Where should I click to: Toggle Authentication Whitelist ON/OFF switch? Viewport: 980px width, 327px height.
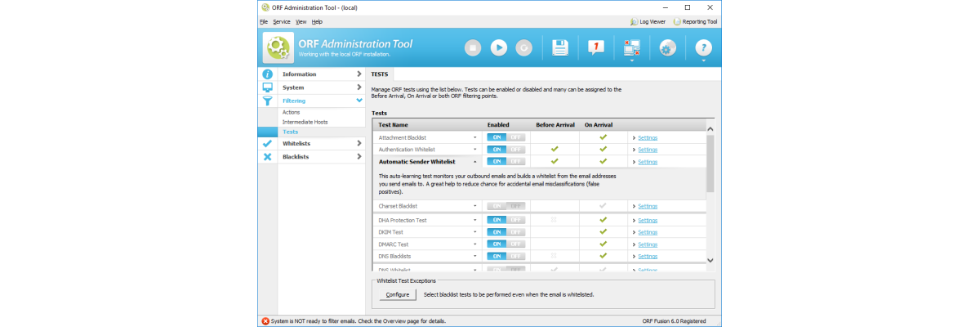tap(506, 150)
